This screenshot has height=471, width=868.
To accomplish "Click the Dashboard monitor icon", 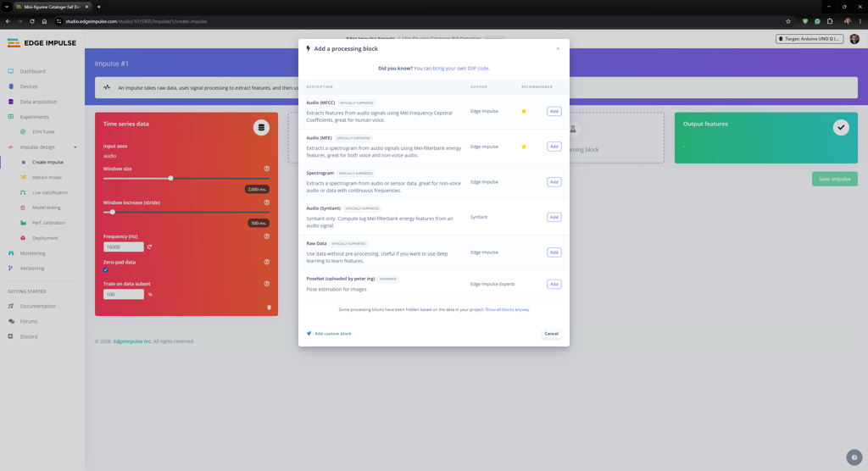I will 10,71.
